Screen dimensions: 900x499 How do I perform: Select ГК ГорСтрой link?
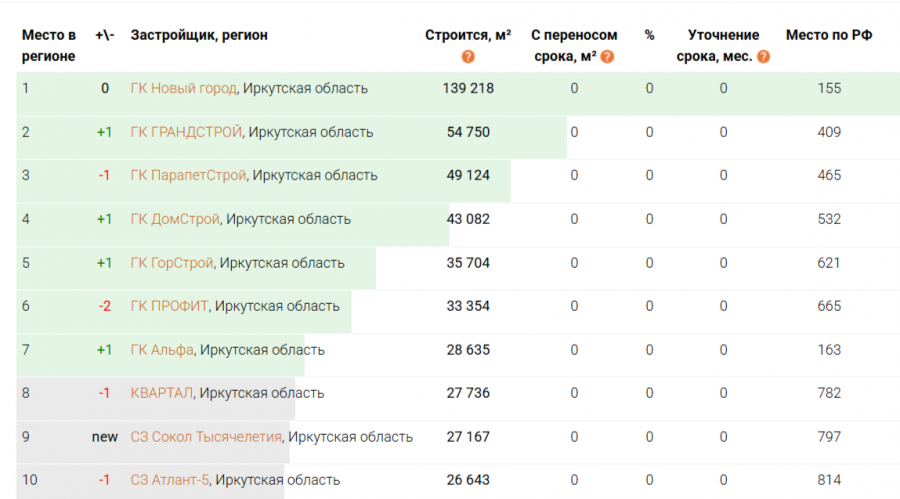click(x=172, y=263)
